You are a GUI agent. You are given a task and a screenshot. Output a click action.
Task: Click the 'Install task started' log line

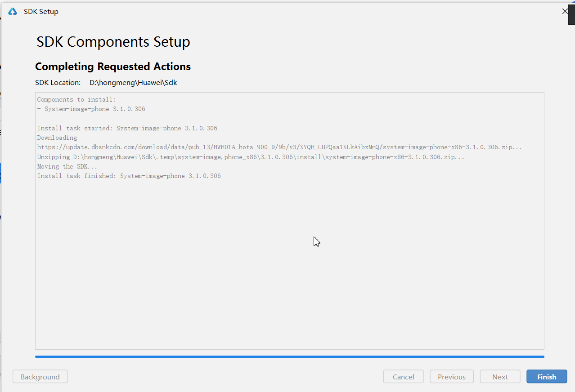pyautogui.click(x=127, y=128)
